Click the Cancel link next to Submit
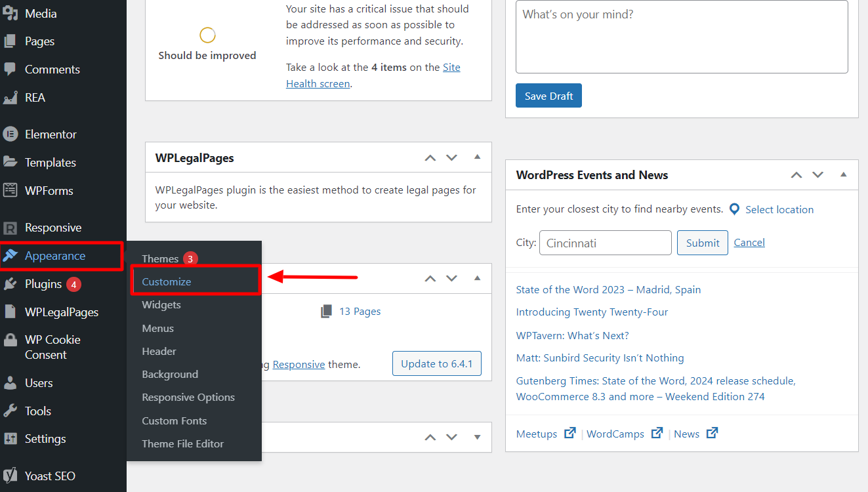 point(749,242)
